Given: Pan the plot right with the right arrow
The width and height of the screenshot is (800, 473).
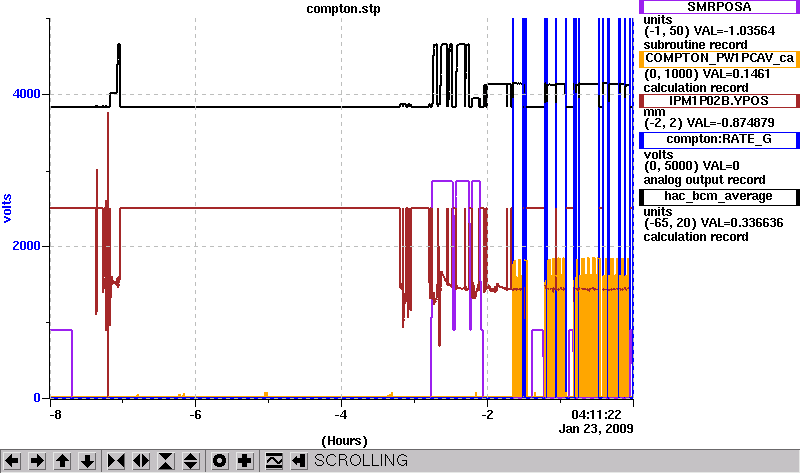Looking at the screenshot, I should point(37,461).
